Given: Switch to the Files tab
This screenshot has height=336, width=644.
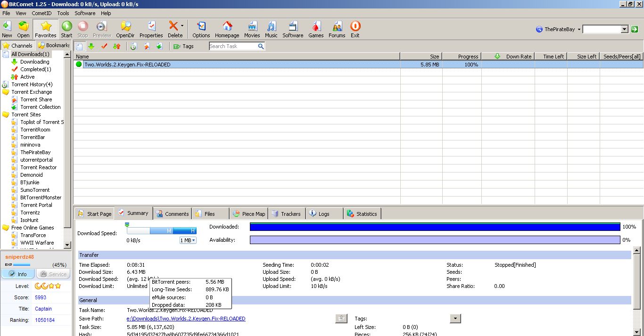Looking at the screenshot, I should pos(210,213).
